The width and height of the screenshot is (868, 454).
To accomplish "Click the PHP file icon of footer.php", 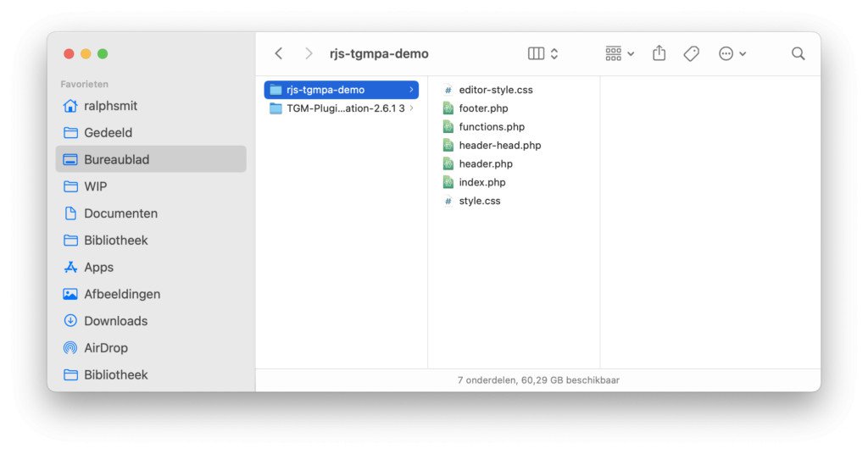I will (x=448, y=108).
